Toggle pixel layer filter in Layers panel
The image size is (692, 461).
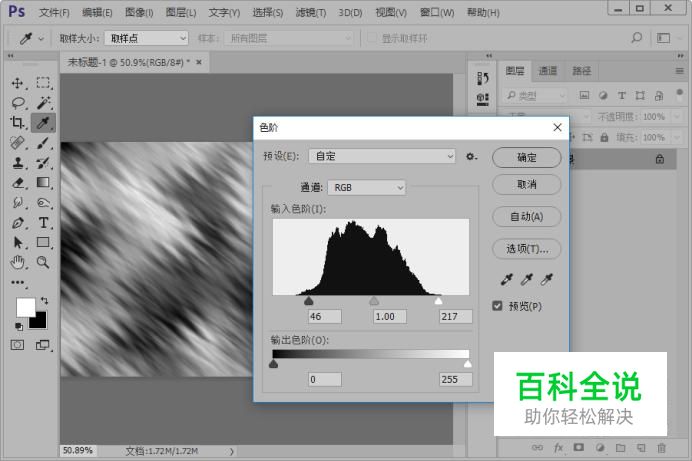pyautogui.click(x=584, y=95)
